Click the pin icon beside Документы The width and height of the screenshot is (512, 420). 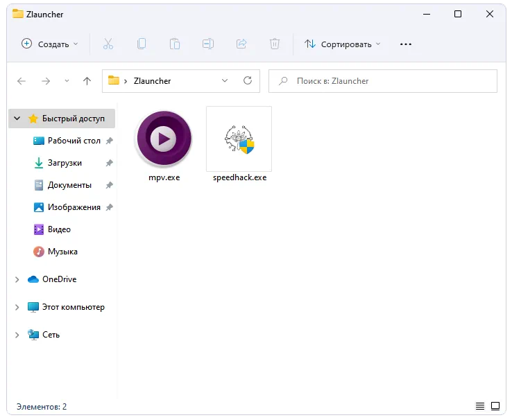point(110,185)
